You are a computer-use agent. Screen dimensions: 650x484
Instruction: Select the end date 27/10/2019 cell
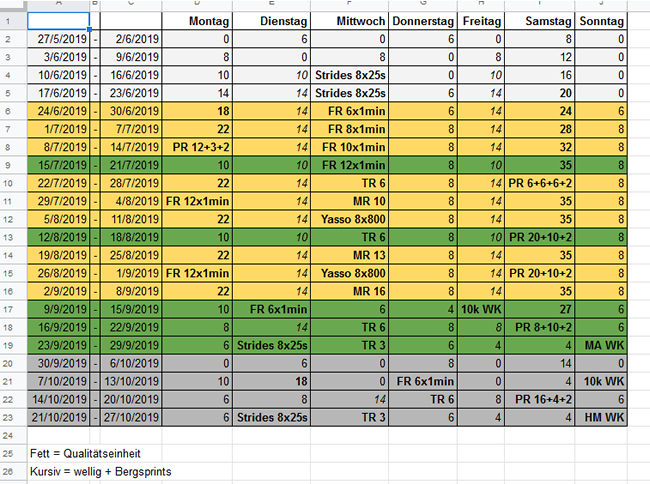coord(132,417)
